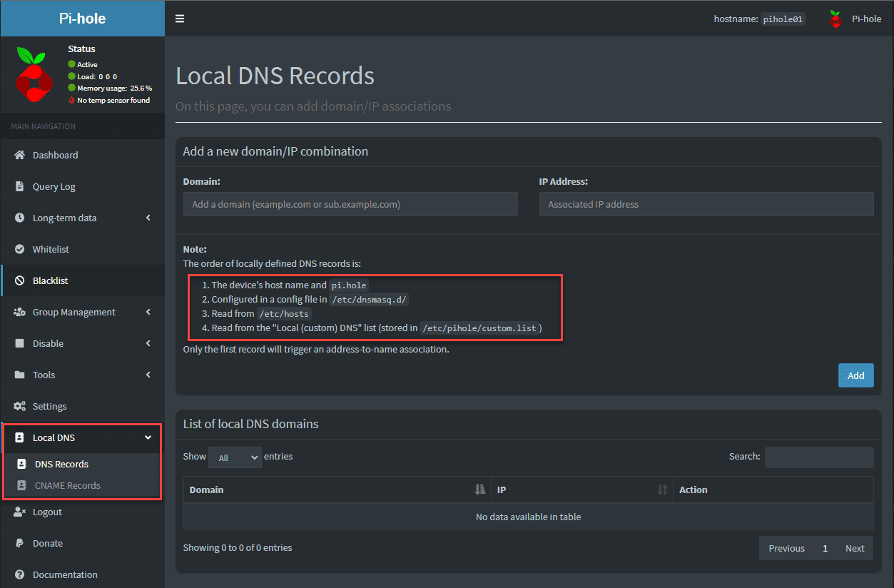
Task: Click the hamburger sidebar toggle icon
Action: tap(180, 19)
